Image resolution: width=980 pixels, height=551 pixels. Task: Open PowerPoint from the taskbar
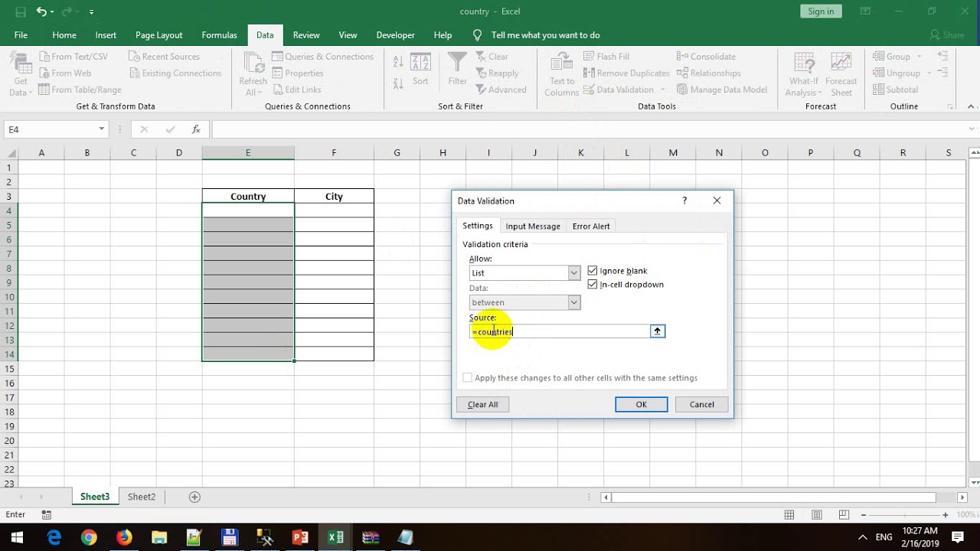click(300, 537)
